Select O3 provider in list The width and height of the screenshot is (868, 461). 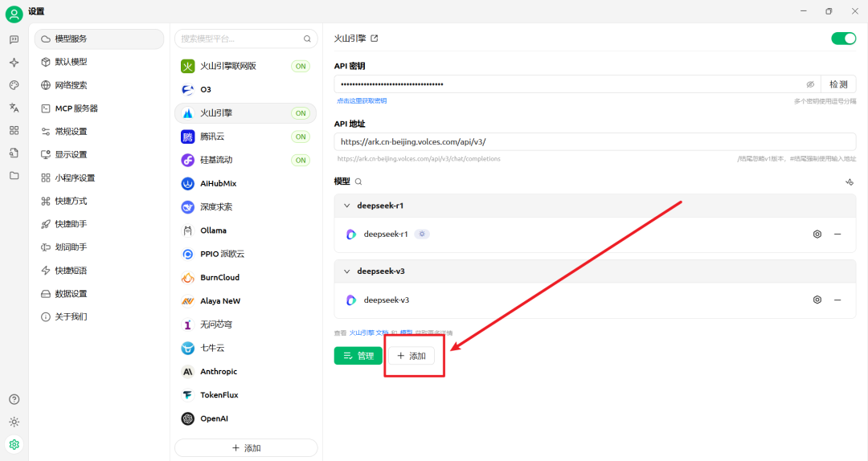pos(246,89)
